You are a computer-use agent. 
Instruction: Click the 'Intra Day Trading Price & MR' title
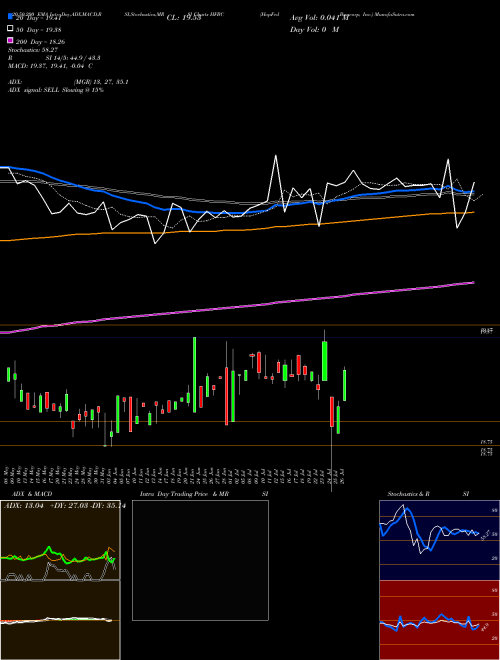[184, 494]
